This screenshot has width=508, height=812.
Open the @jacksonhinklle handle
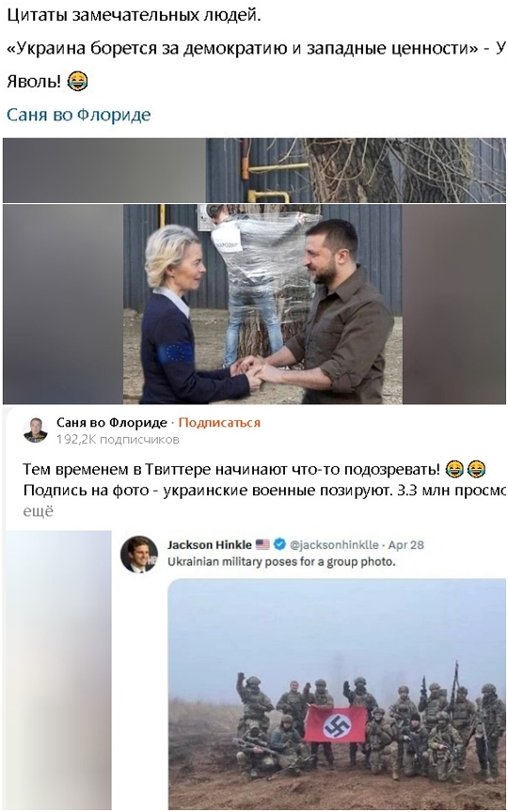(x=334, y=545)
